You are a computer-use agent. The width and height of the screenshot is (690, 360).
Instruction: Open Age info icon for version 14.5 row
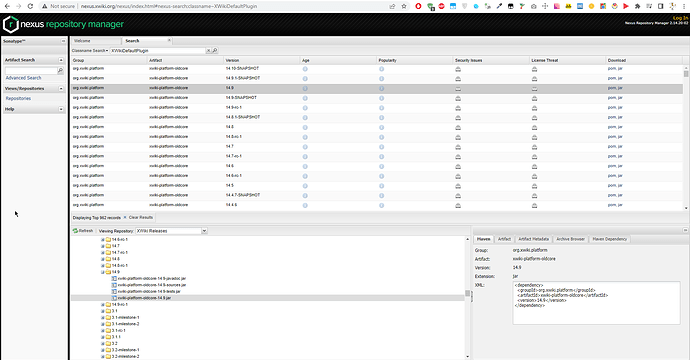click(x=305, y=186)
